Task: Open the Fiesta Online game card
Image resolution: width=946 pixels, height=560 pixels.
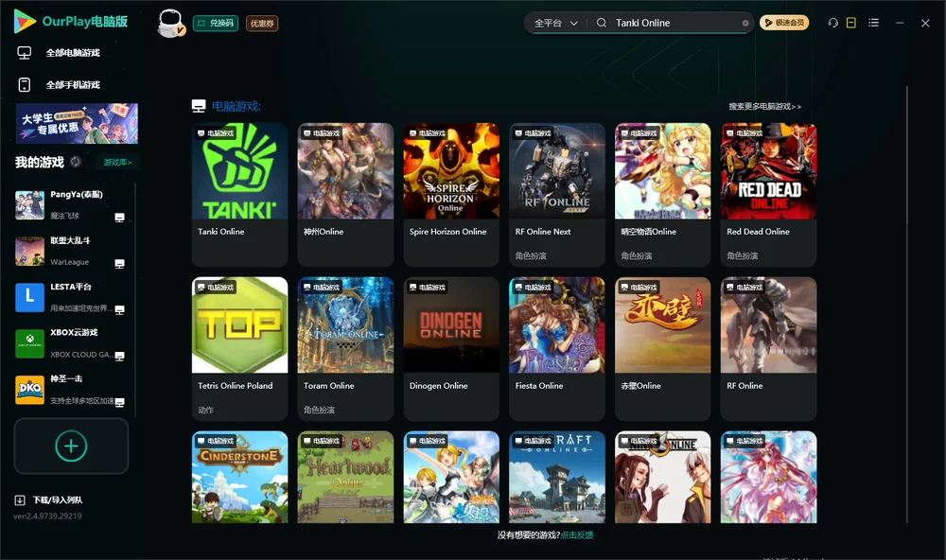Action: [x=557, y=348]
